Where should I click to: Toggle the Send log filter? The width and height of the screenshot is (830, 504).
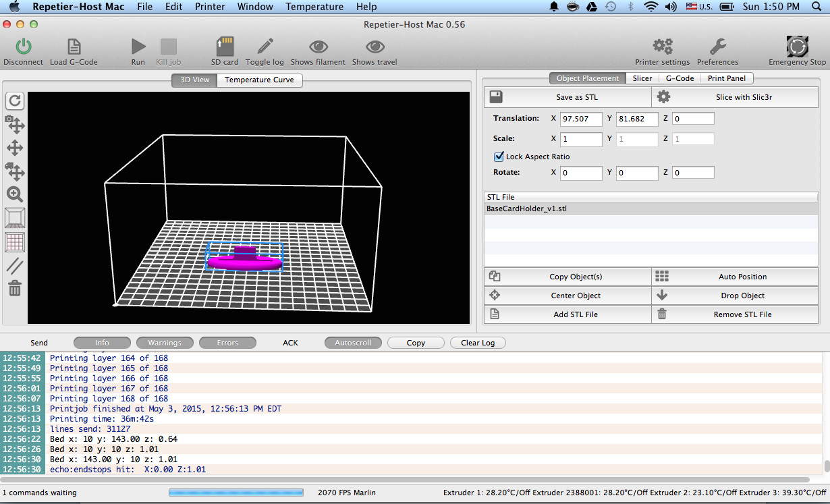pos(39,343)
